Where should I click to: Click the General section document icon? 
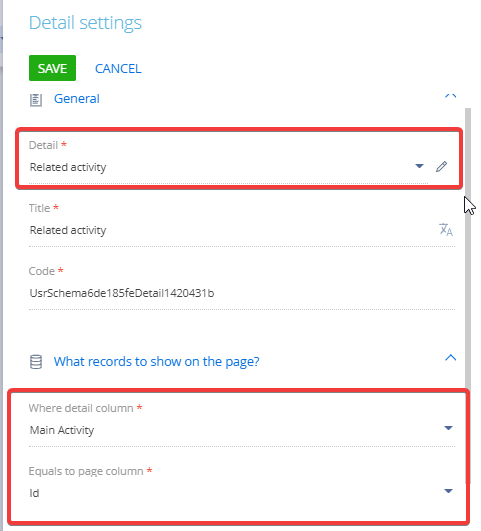[x=36, y=100]
